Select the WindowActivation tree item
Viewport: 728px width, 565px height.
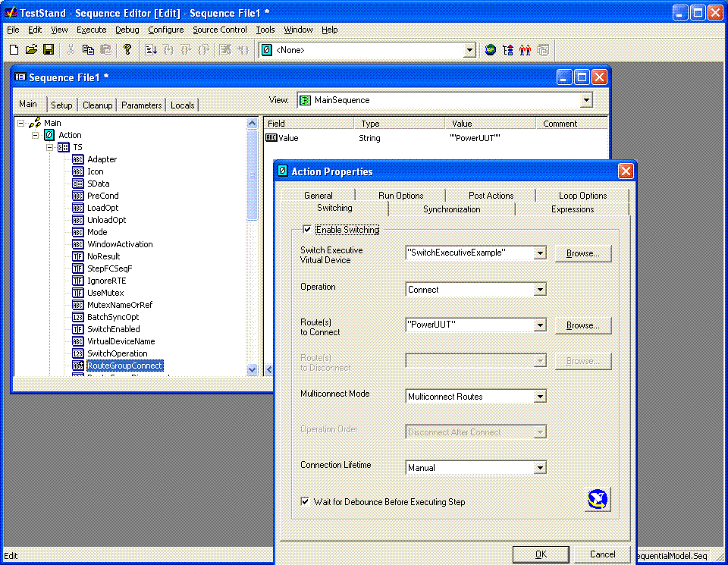[120, 244]
